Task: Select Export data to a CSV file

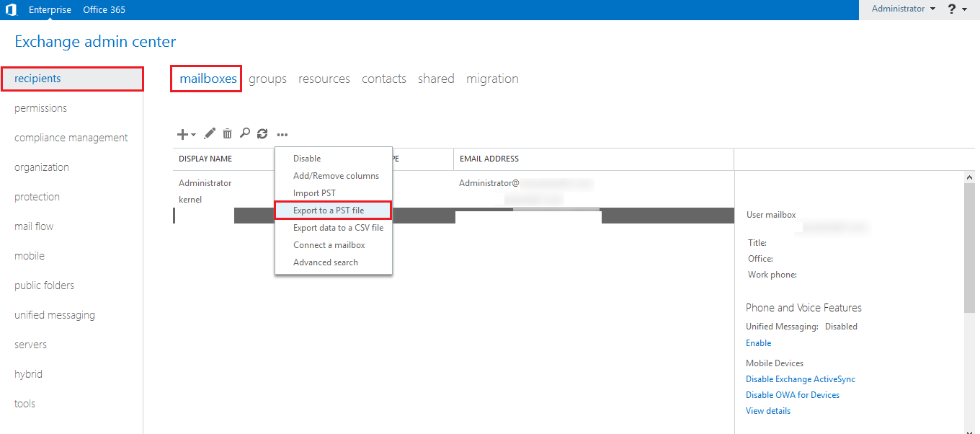Action: (338, 228)
